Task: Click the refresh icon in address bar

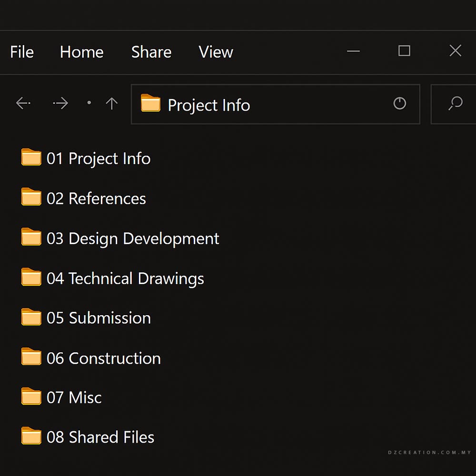Action: [399, 103]
